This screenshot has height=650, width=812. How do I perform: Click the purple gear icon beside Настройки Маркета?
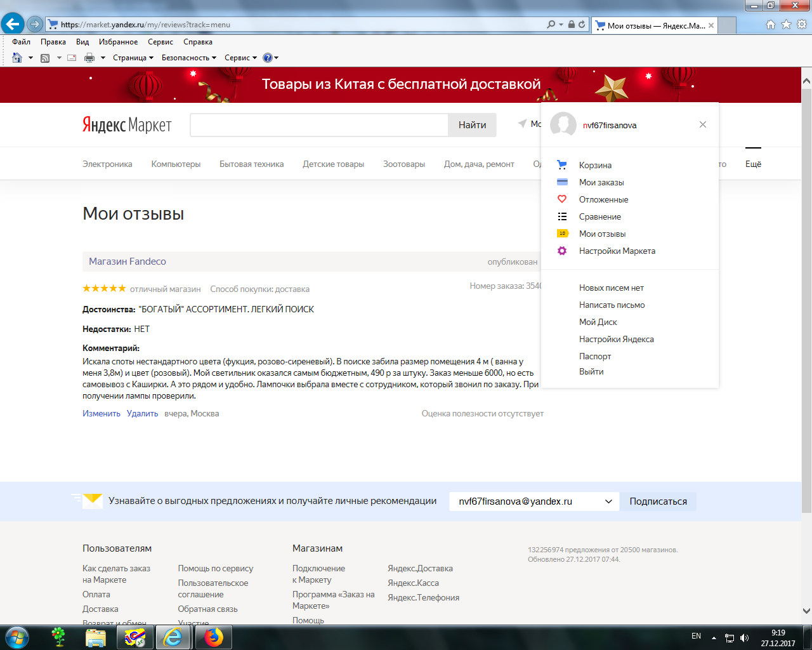562,251
